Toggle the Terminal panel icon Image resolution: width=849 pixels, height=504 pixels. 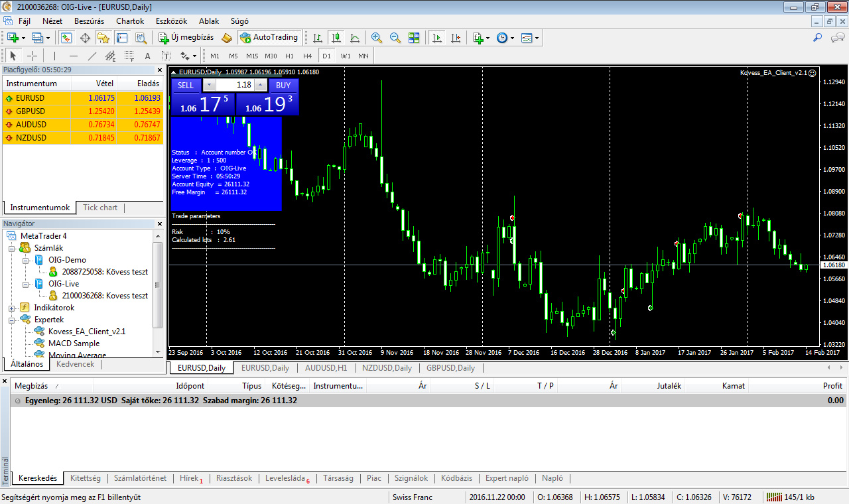coord(122,38)
